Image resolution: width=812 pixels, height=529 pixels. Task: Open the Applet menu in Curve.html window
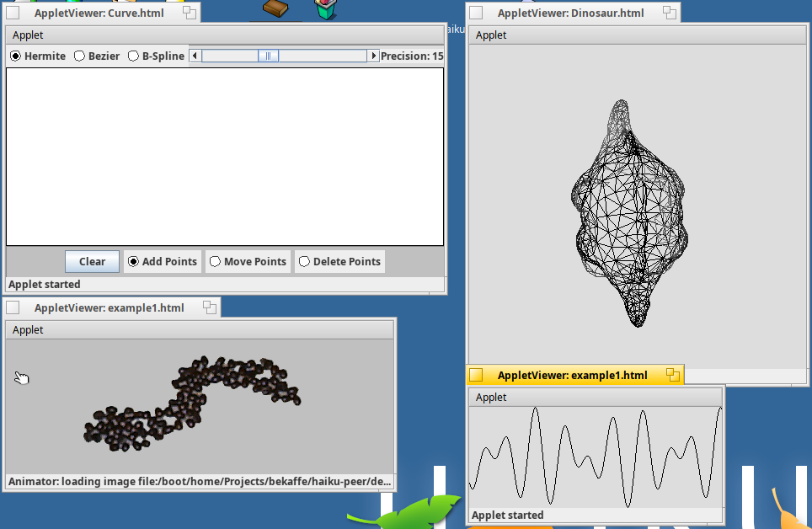tap(28, 35)
